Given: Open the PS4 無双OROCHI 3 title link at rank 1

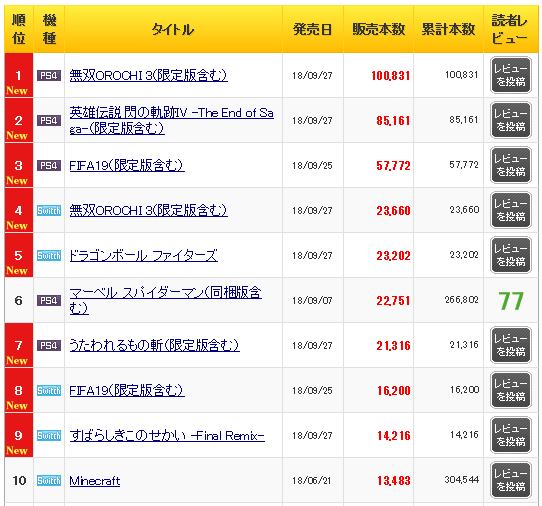Looking at the screenshot, I should tap(148, 75).
